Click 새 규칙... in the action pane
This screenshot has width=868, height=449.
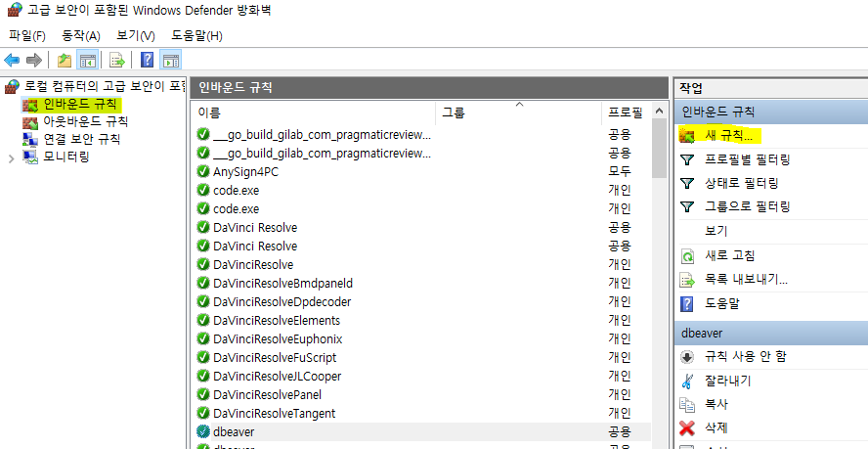point(728,135)
